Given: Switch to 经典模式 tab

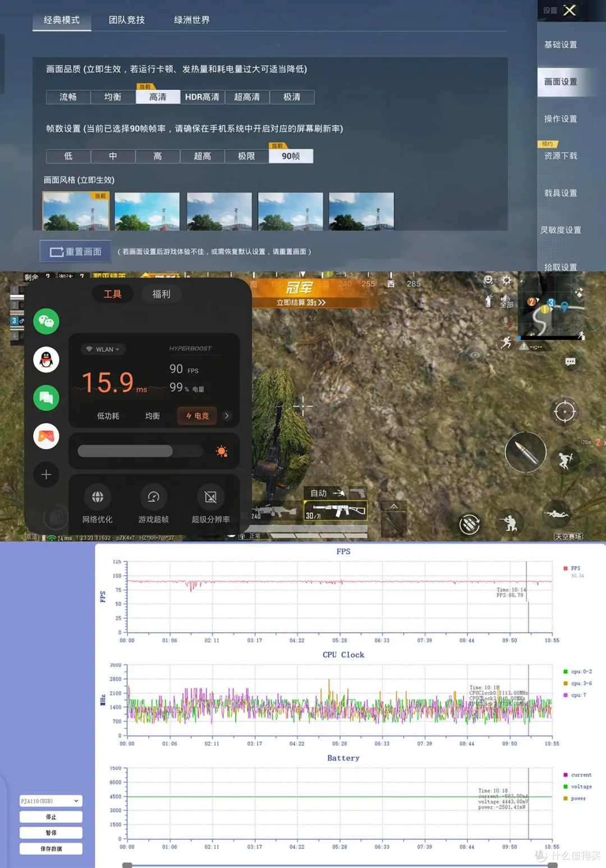Looking at the screenshot, I should 62,20.
